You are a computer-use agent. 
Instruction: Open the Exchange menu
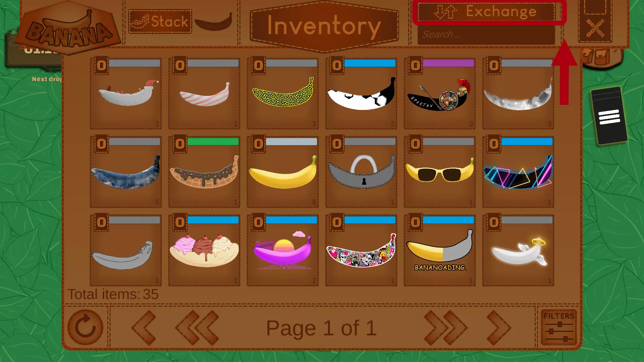click(486, 12)
